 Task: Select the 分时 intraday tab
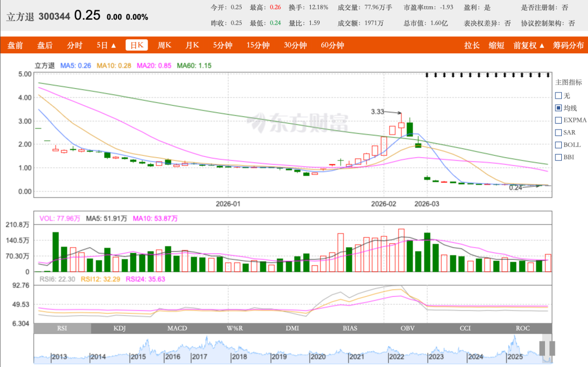tap(75, 46)
